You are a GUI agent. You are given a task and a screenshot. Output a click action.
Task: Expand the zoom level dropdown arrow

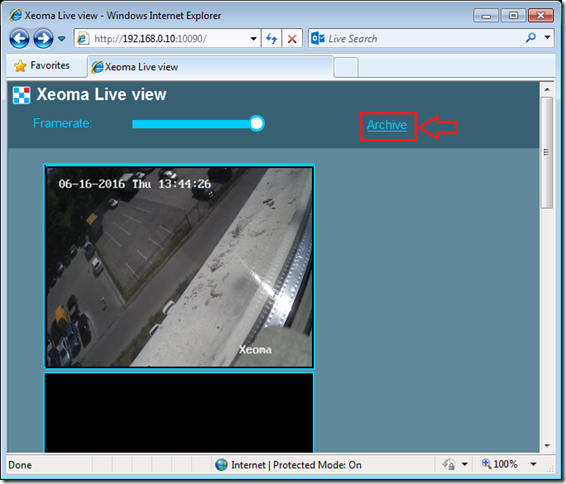[x=534, y=464]
